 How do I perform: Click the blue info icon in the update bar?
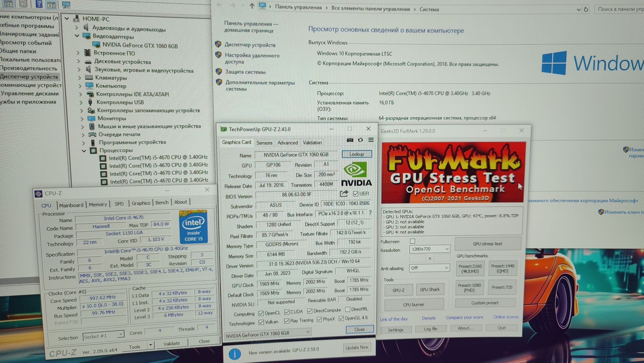(x=235, y=354)
